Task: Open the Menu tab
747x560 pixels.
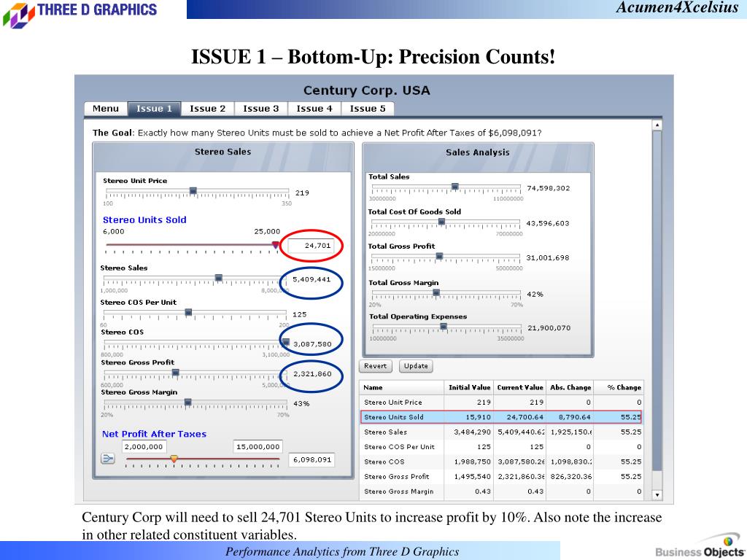Action: 106,109
